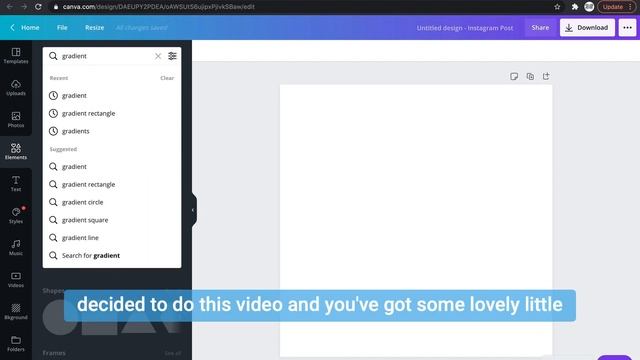The height and width of the screenshot is (360, 640).
Task: Click the Share button
Action: tap(540, 28)
